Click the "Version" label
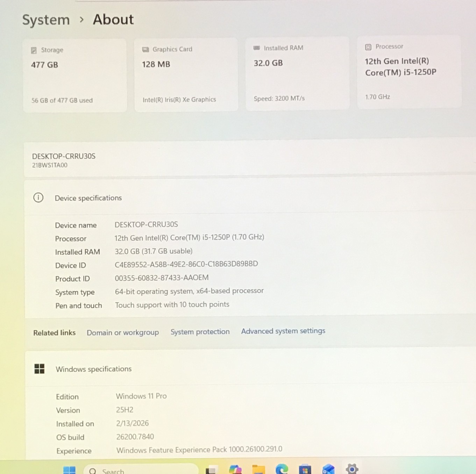 [x=68, y=410]
